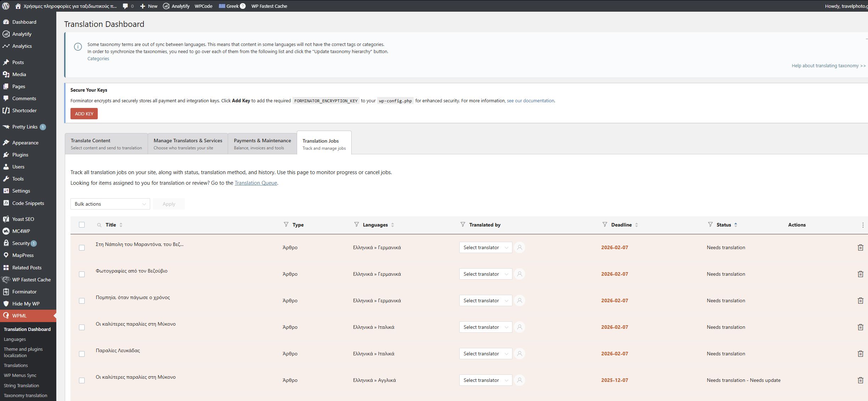Click the filter icon beside Languages header
The width and height of the screenshot is (868, 401).
pos(356,224)
